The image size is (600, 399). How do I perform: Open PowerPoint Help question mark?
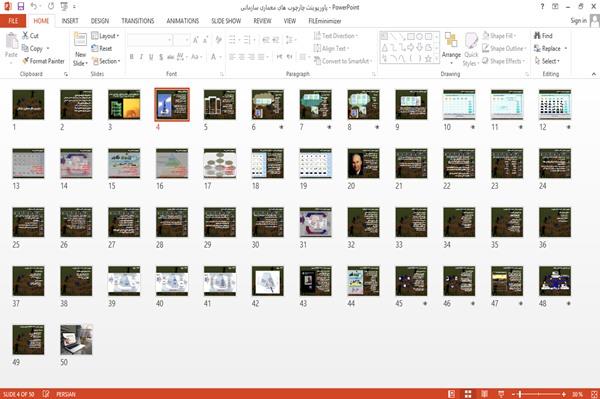point(542,7)
